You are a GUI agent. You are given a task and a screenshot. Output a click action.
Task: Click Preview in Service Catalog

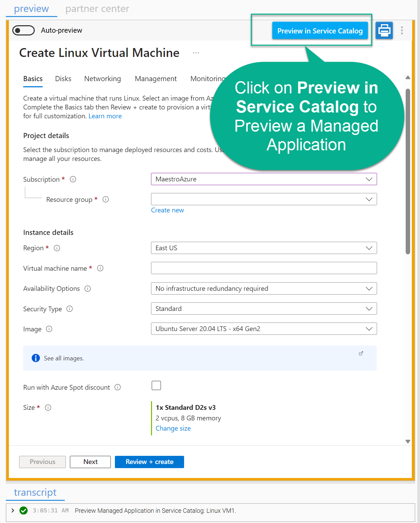coord(320,30)
